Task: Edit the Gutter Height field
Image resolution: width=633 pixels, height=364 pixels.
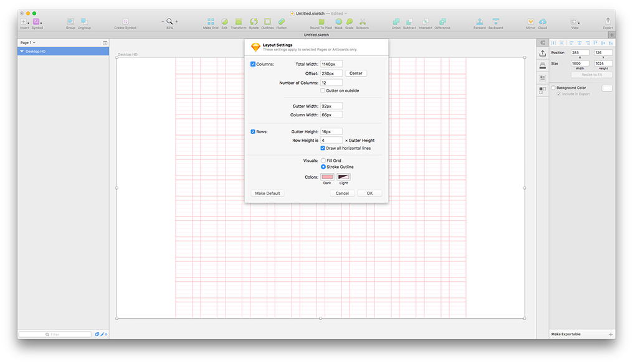Action: 331,131
